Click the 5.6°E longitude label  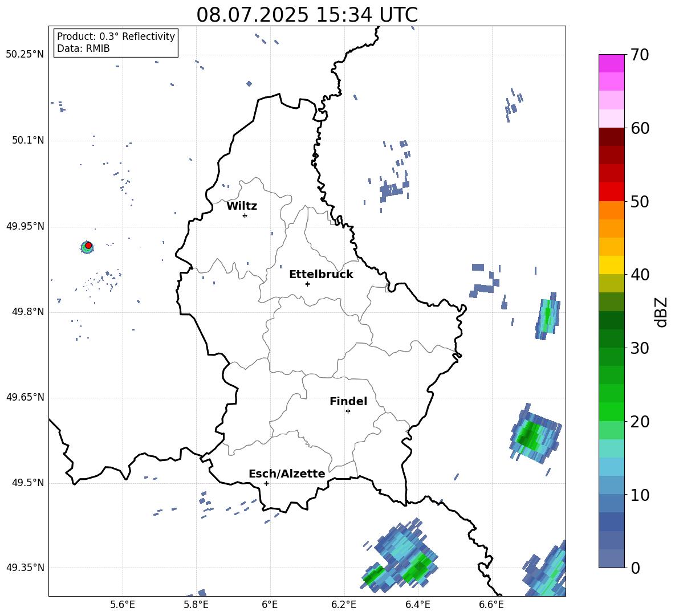(x=123, y=605)
